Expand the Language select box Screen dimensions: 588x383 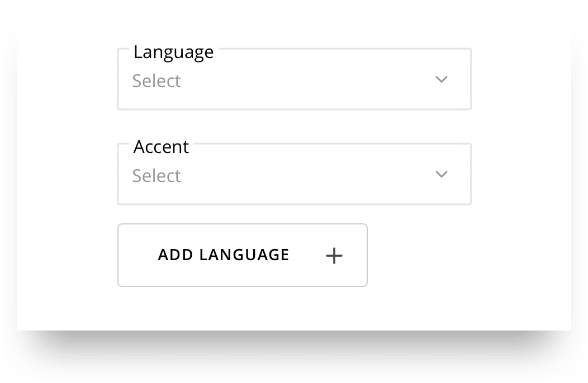click(294, 80)
